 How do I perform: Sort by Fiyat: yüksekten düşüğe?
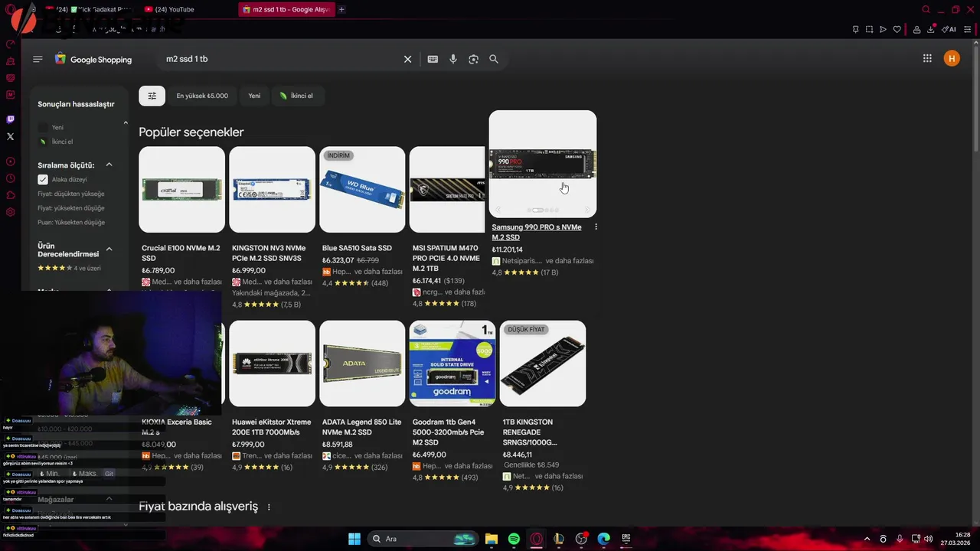coord(71,208)
